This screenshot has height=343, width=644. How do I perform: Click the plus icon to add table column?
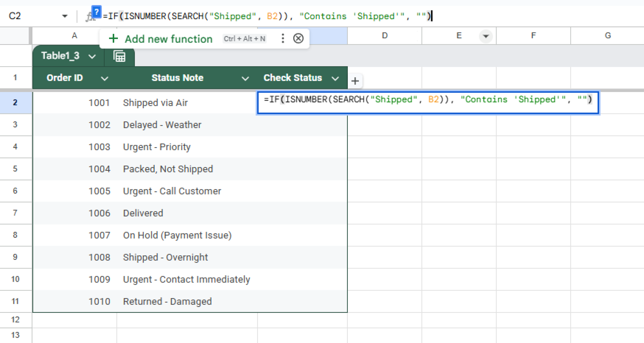tap(355, 81)
